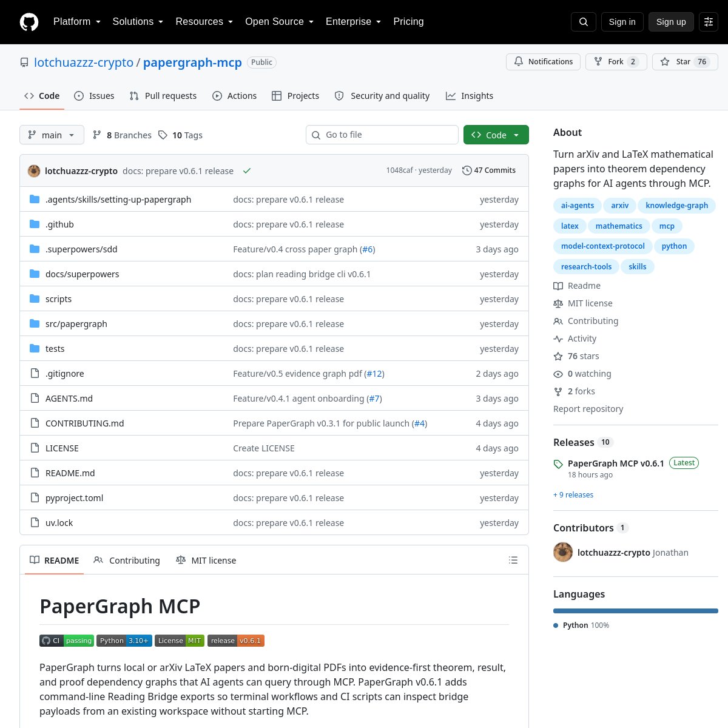Open the lotchuazzz-crypto owner link in title
This screenshot has width=728, height=728.
click(84, 62)
